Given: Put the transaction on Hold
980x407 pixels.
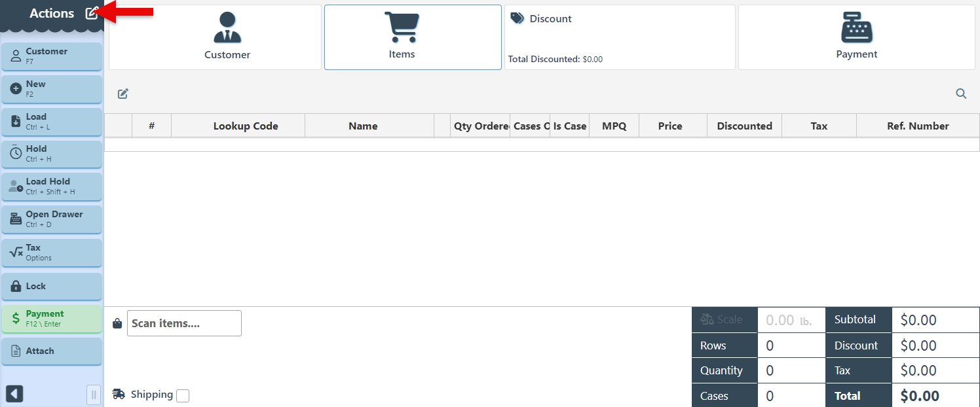Looking at the screenshot, I should 52,154.
